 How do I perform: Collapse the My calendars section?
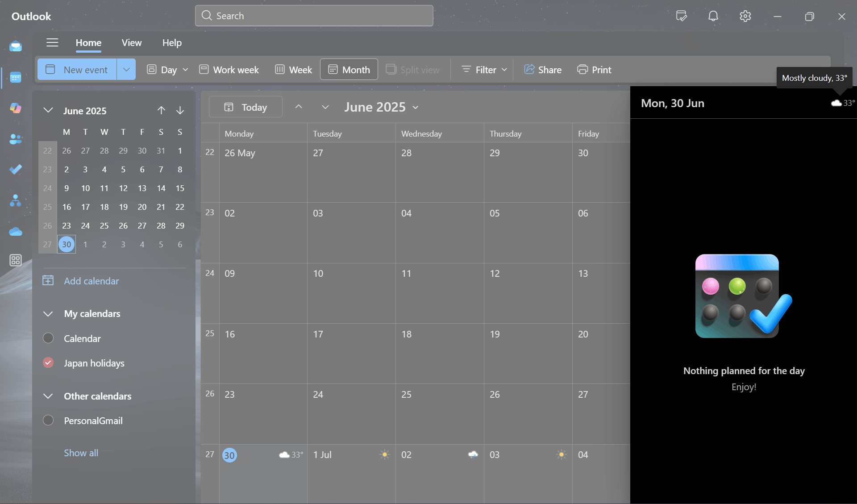pyautogui.click(x=47, y=313)
